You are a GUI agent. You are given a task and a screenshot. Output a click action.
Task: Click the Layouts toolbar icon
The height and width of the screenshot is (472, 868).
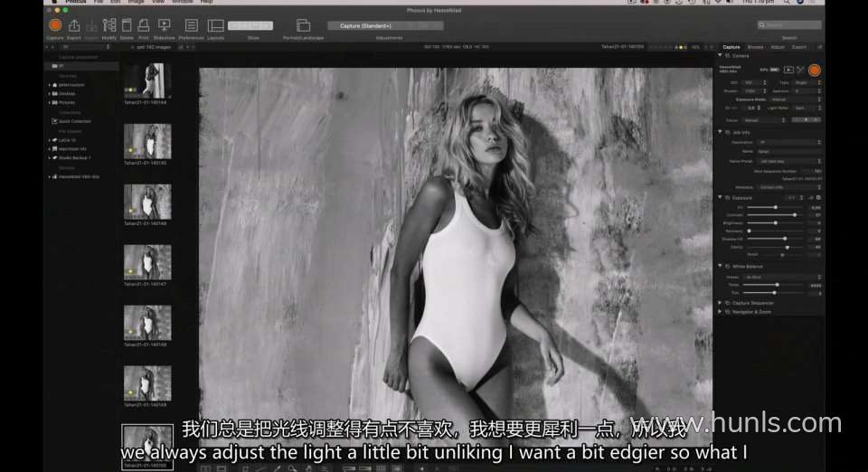pyautogui.click(x=215, y=25)
